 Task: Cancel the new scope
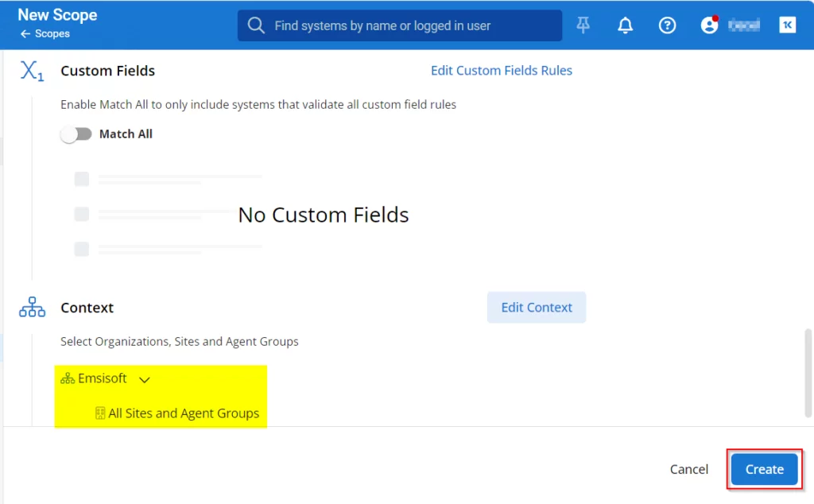point(688,469)
